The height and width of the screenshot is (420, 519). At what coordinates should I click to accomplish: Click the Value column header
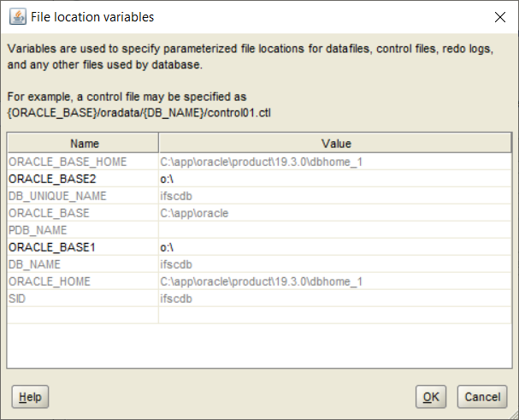click(x=336, y=144)
